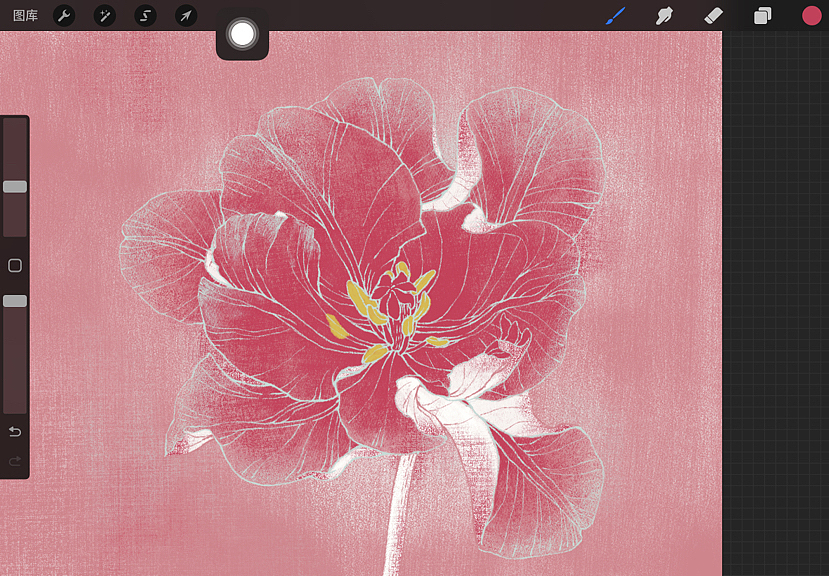
Task: Undo the last stroke
Action: [x=15, y=432]
